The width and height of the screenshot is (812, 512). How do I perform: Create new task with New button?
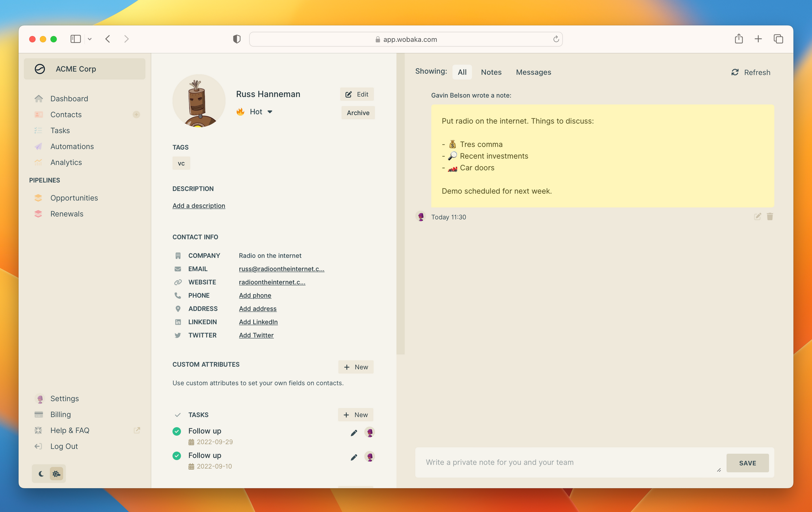tap(356, 415)
